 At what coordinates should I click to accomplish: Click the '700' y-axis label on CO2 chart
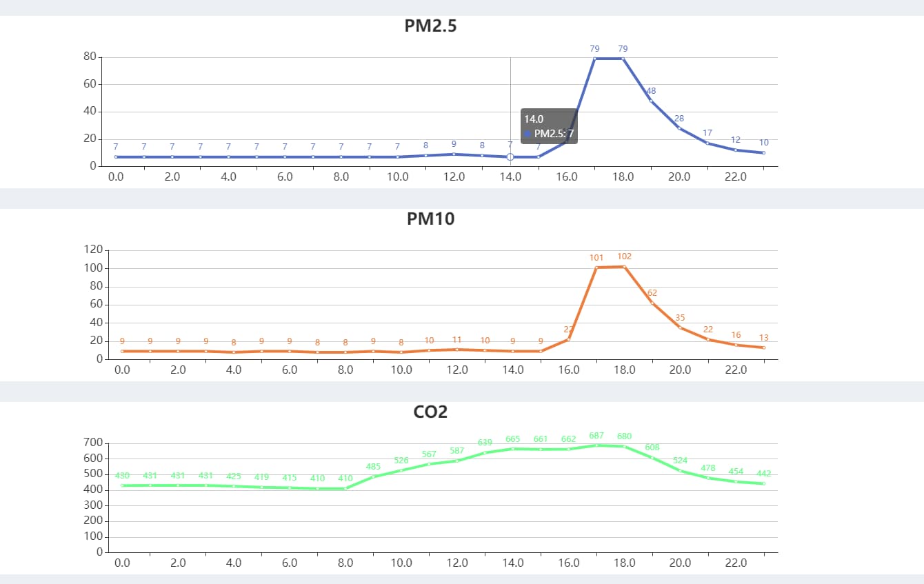point(93,442)
